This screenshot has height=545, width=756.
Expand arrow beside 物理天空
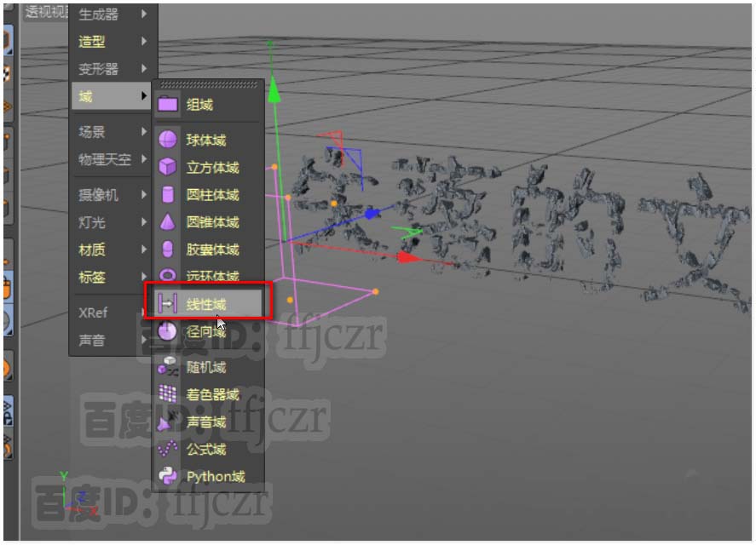(x=144, y=159)
